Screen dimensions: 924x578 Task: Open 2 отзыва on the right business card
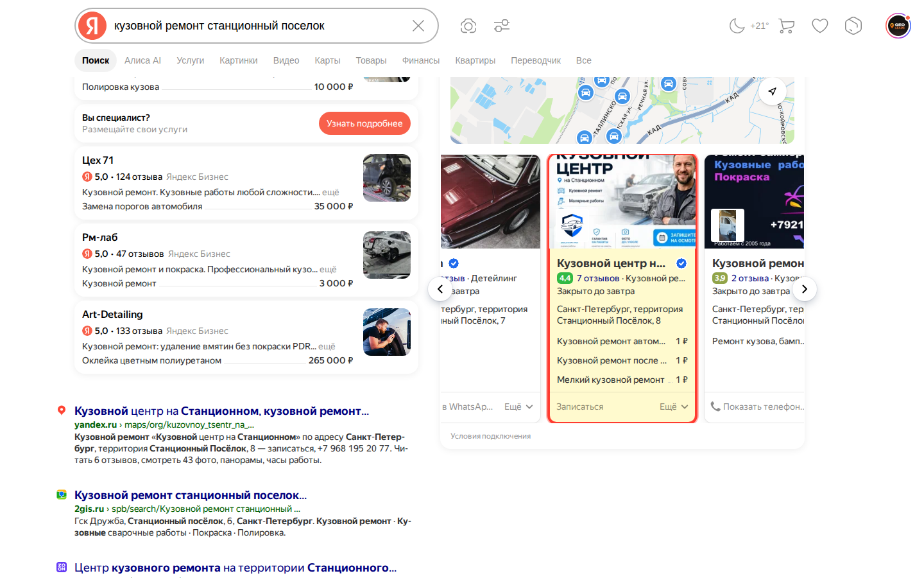point(750,278)
